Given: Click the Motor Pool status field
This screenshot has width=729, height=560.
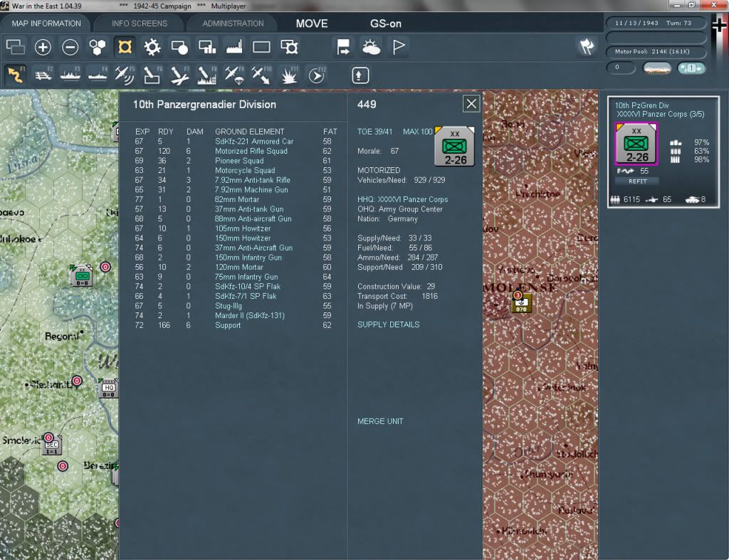Looking at the screenshot, I should point(656,51).
